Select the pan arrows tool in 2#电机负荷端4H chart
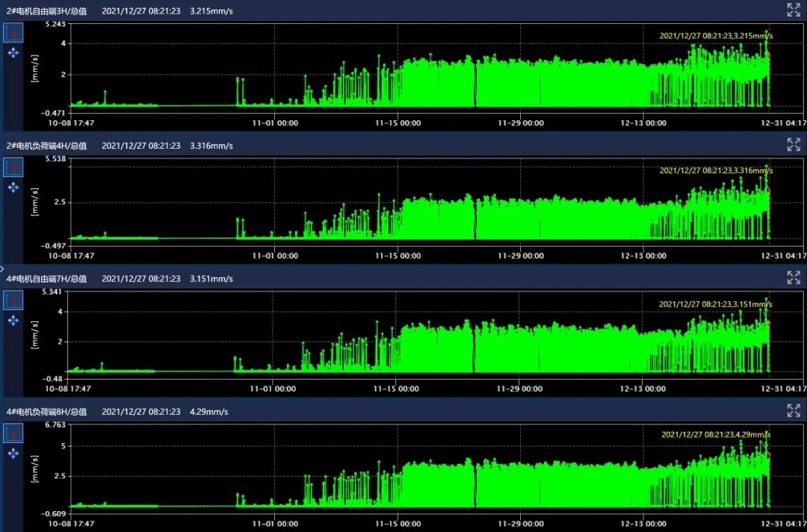Viewport: 807px width, 532px height. point(13,187)
